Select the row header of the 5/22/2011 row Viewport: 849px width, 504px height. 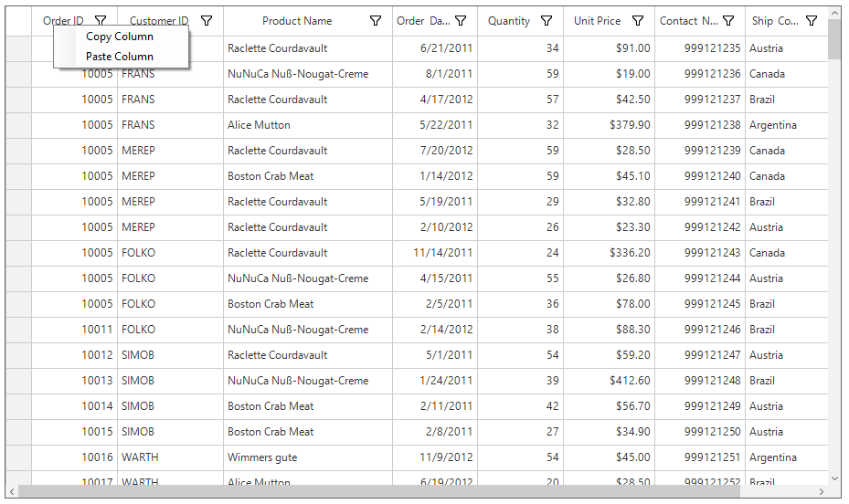(18, 125)
